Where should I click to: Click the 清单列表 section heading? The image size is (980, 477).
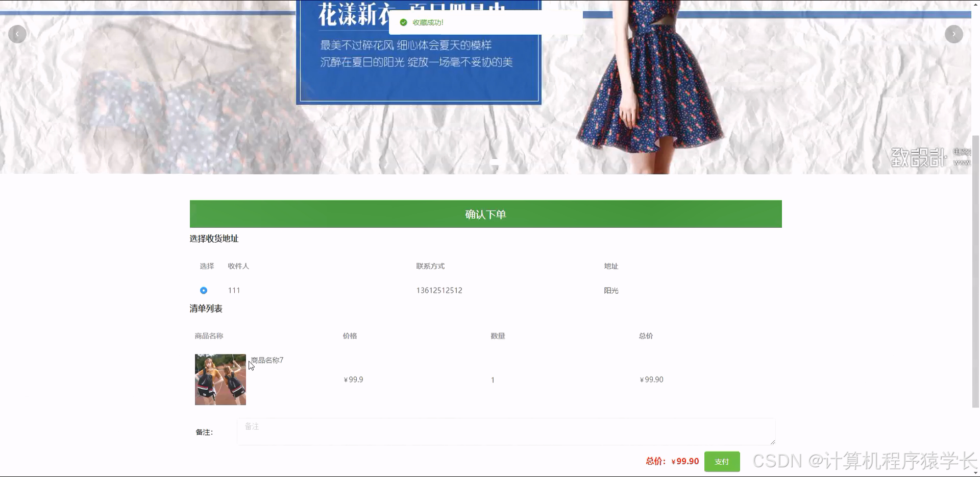click(206, 308)
